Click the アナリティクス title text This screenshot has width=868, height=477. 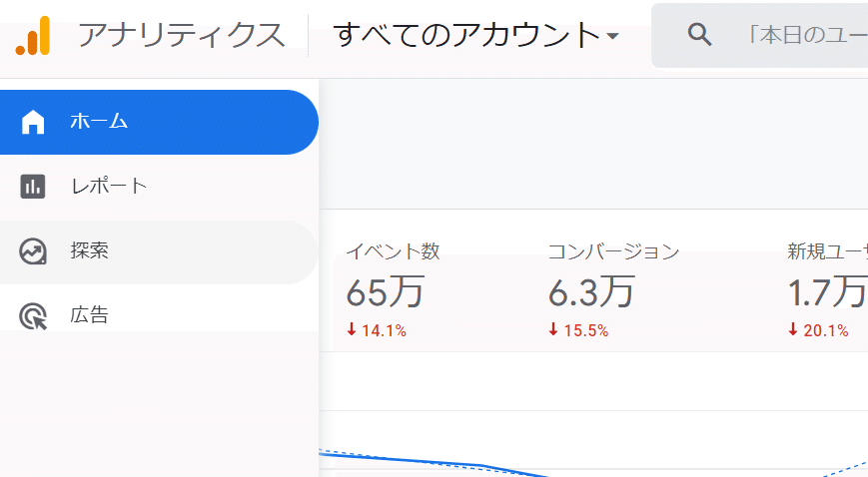[x=181, y=36]
